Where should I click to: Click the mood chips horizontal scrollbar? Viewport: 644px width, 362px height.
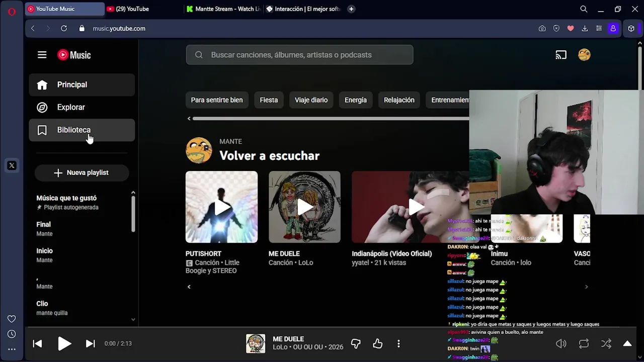331,119
